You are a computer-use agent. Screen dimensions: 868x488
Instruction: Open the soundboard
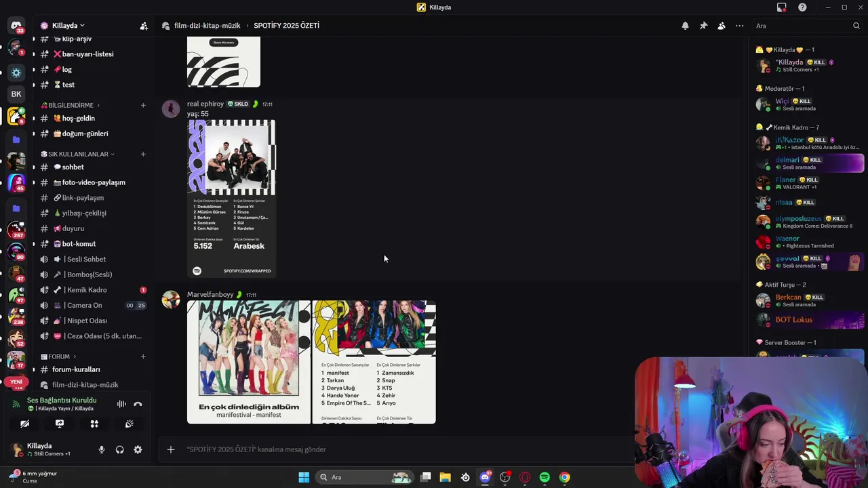(129, 424)
